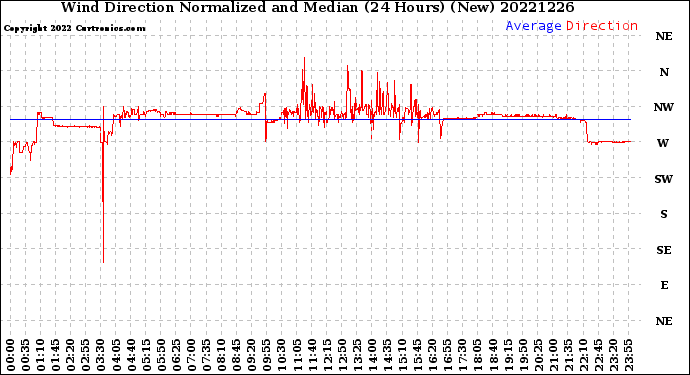
Task: Click the '21:35' time axis label
Action: click(569, 355)
